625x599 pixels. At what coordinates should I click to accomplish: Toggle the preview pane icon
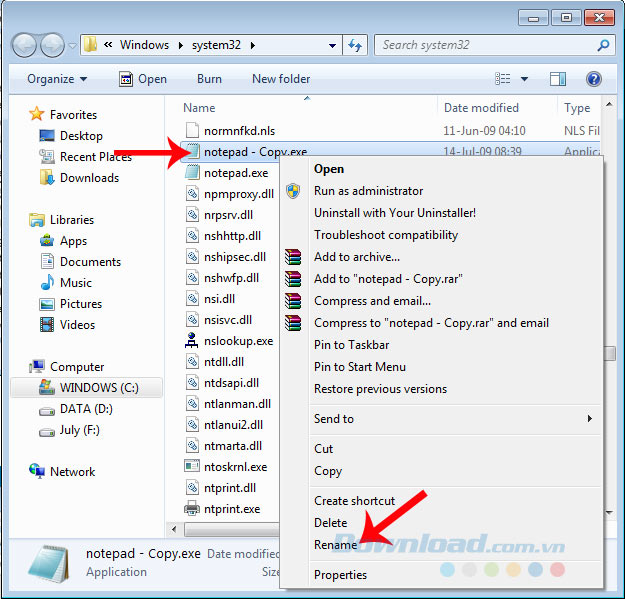558,79
